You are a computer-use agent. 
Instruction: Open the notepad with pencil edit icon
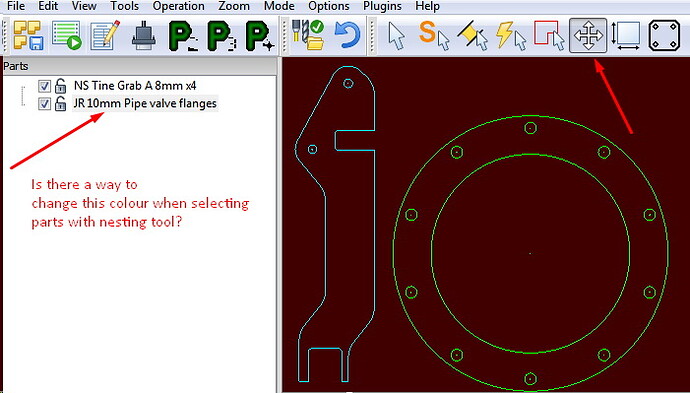(x=105, y=35)
